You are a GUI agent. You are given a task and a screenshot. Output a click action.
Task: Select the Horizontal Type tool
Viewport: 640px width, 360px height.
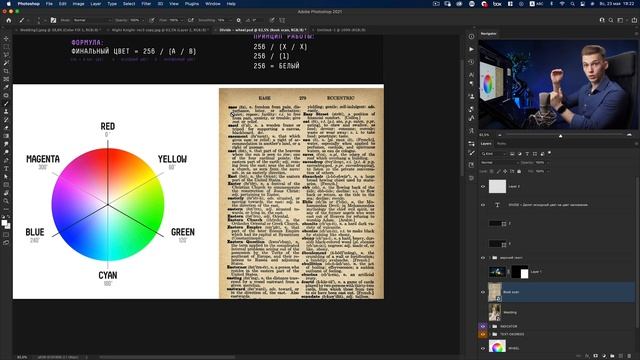click(x=6, y=168)
